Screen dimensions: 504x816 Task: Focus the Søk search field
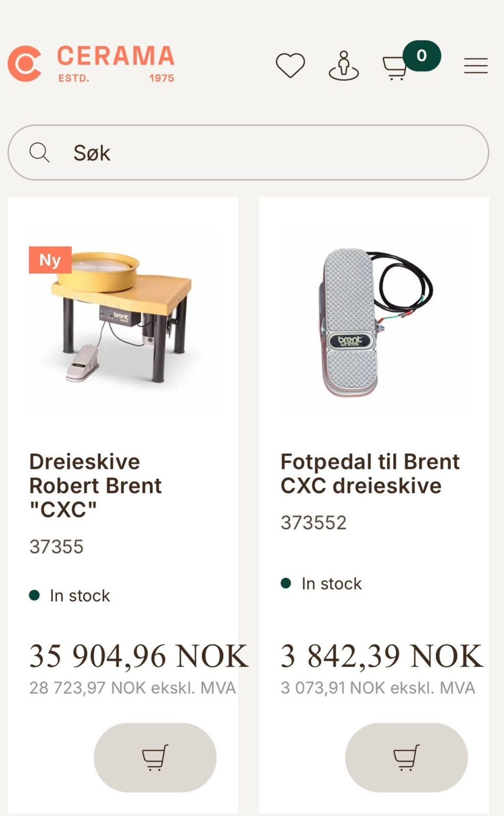(x=262, y=153)
